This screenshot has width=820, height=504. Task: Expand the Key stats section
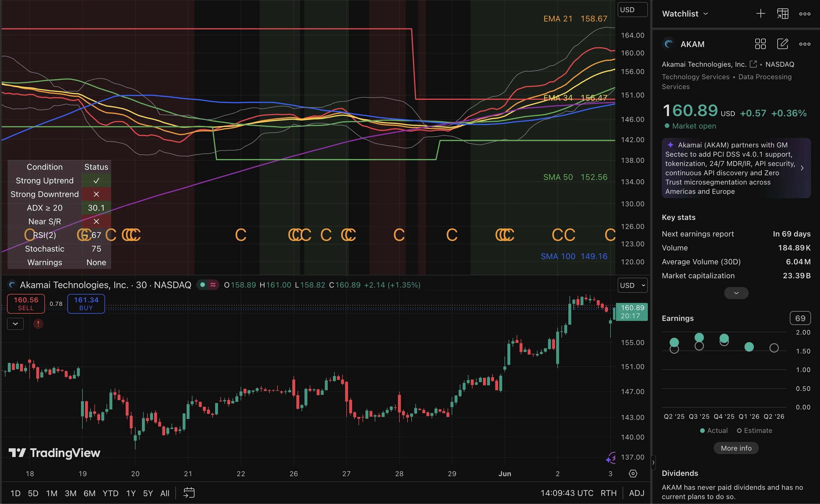(736, 293)
